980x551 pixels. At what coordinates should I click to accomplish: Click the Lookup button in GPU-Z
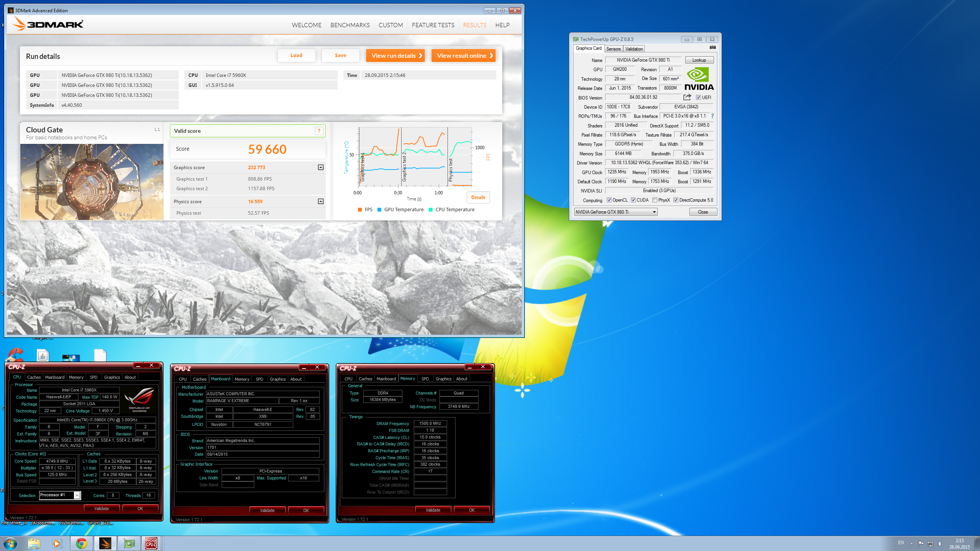[699, 60]
